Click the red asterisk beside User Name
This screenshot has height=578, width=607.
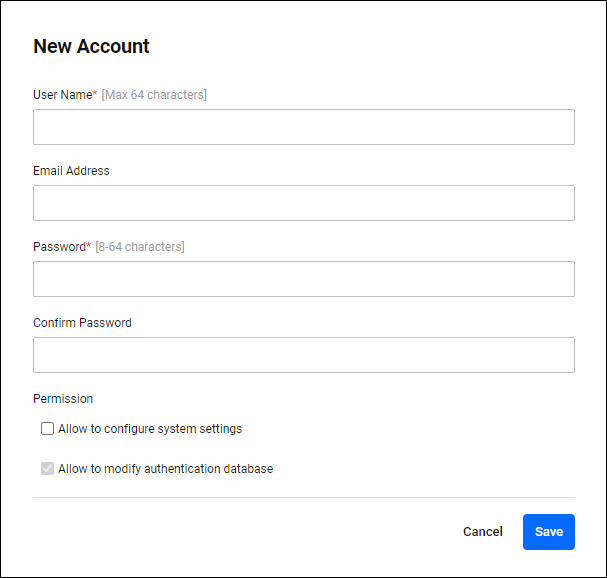tap(94, 94)
